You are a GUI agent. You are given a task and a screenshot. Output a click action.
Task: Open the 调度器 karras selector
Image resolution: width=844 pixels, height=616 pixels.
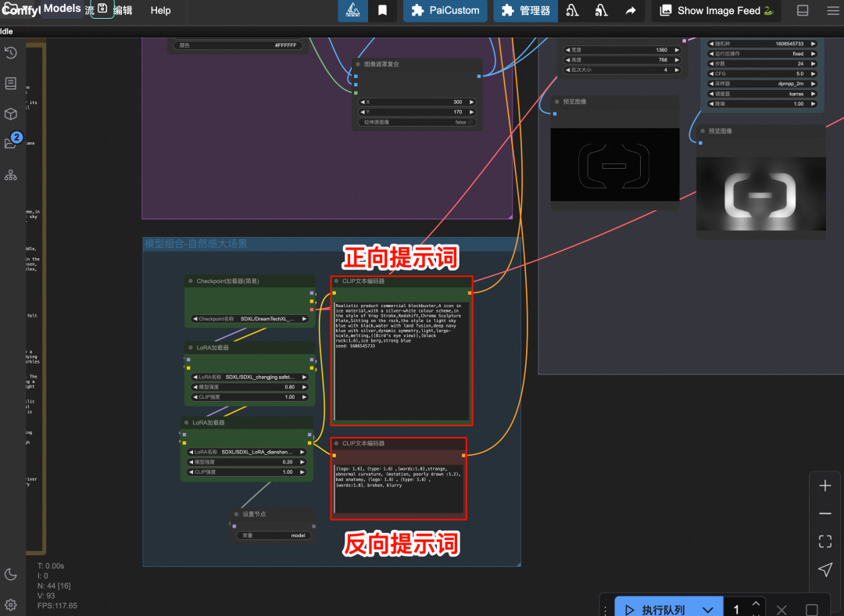coord(764,94)
